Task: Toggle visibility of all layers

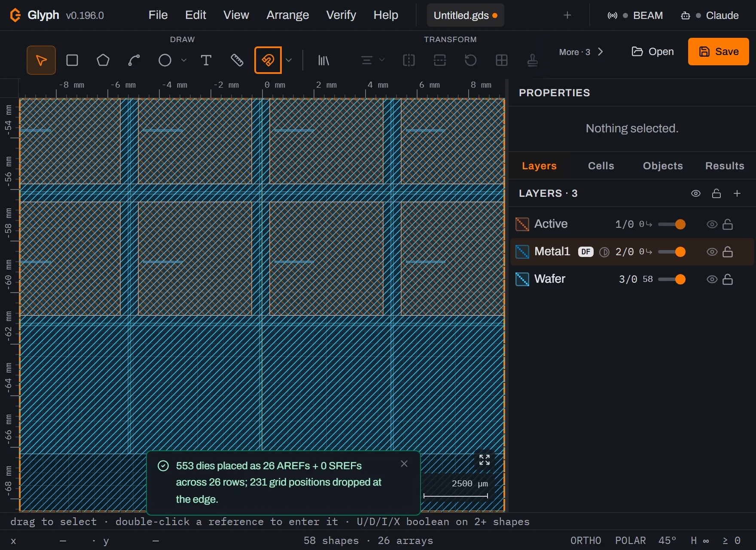Action: point(696,193)
